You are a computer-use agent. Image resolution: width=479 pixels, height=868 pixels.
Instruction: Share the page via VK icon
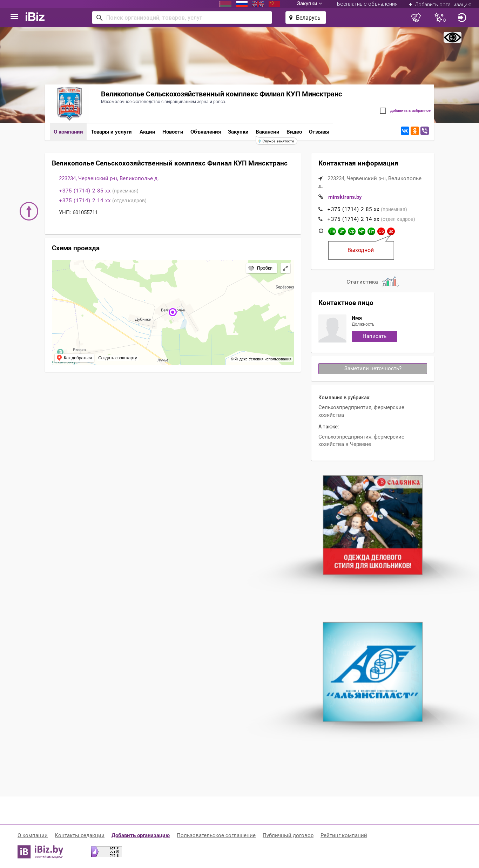[x=405, y=131]
